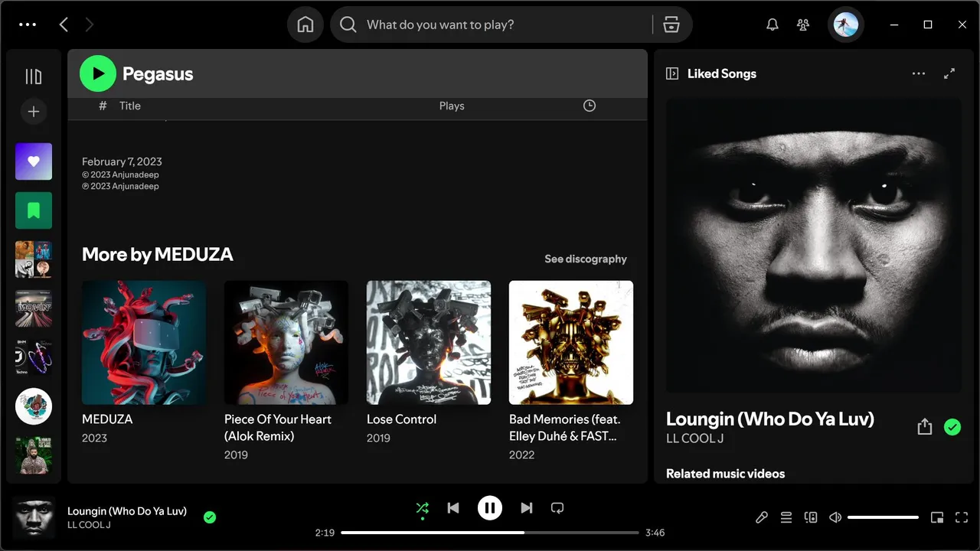Open Piece Of Your Heart (Alok Remix) cover

coord(286,342)
